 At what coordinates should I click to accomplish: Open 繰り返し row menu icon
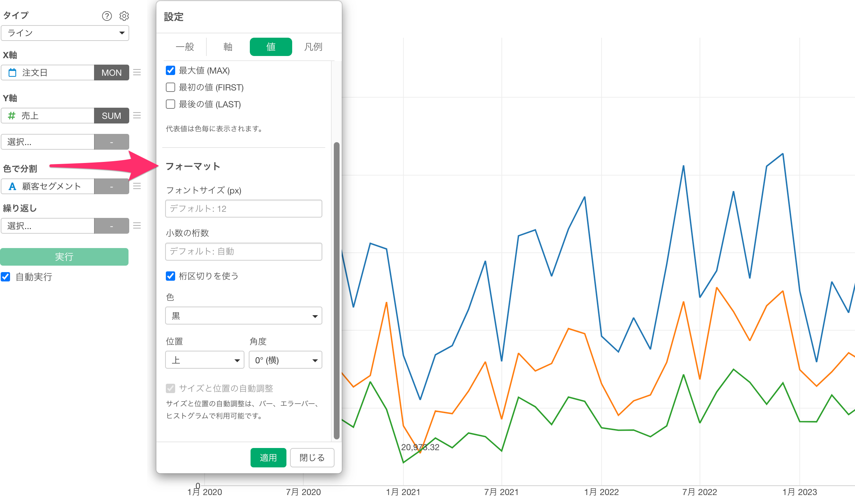point(137,226)
